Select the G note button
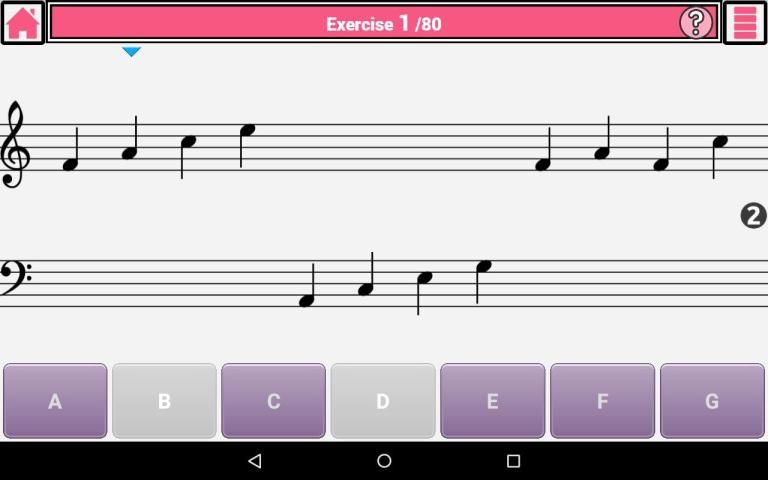 tap(712, 401)
